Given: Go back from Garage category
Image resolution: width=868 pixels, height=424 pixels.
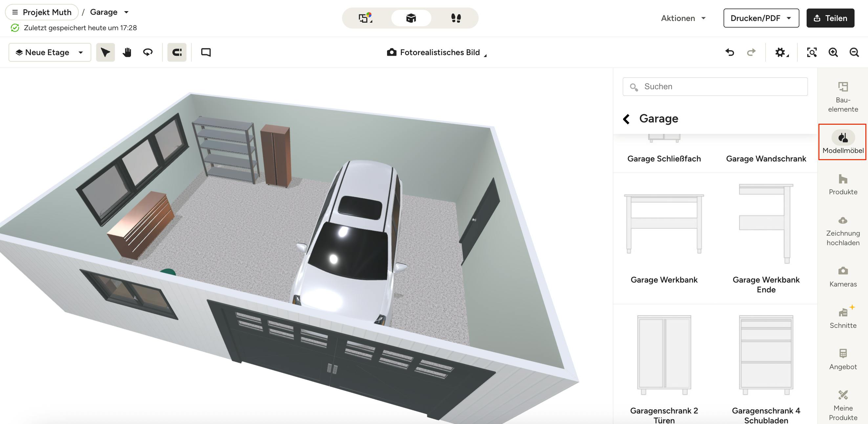Looking at the screenshot, I should pos(626,119).
